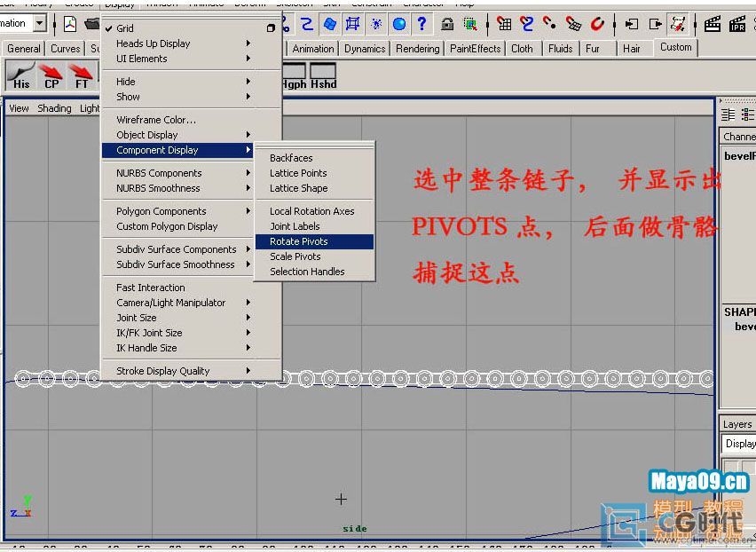The width and height of the screenshot is (756, 552).
Task: Choose Wireframe Color from the menu
Action: point(156,120)
